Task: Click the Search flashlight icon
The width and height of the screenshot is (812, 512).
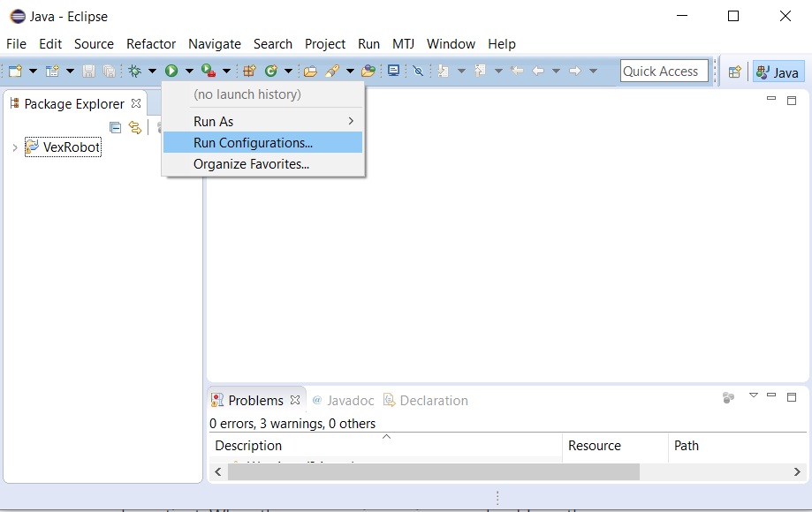Action: (332, 71)
